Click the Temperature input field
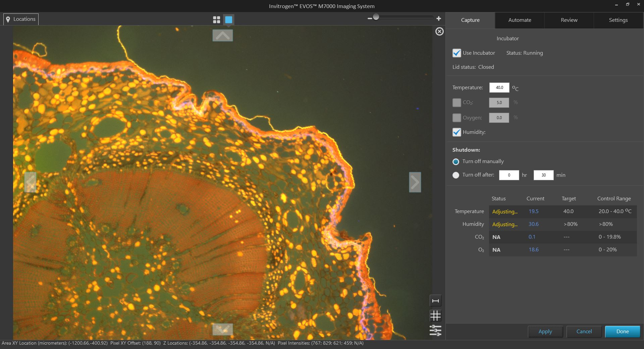Viewport: 644px width, 349px height. (x=499, y=88)
